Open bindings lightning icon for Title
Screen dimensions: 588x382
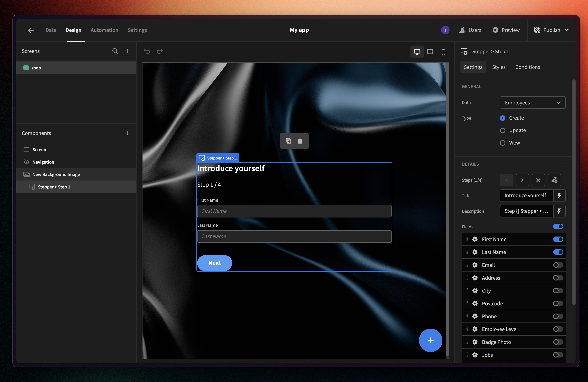pos(559,196)
